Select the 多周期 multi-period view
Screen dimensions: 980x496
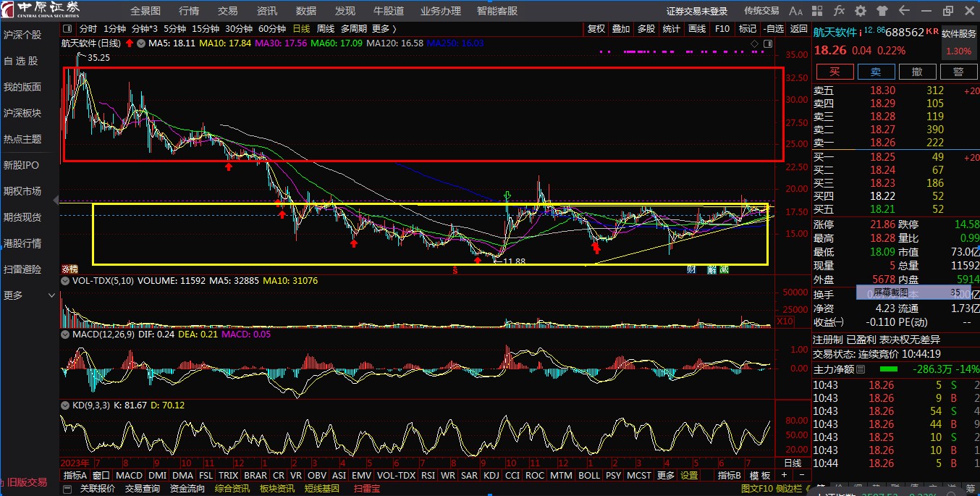[x=354, y=29]
